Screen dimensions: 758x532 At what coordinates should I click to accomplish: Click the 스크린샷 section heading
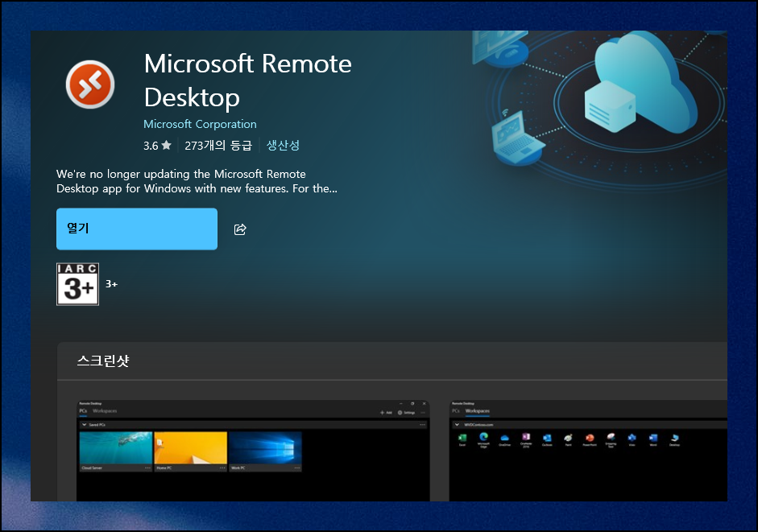coord(103,361)
